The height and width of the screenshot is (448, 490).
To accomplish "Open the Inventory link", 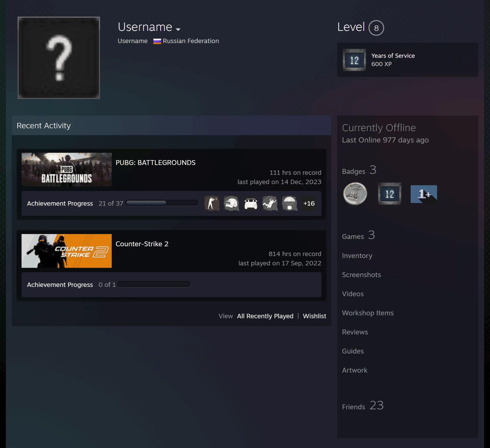I will coord(357,255).
